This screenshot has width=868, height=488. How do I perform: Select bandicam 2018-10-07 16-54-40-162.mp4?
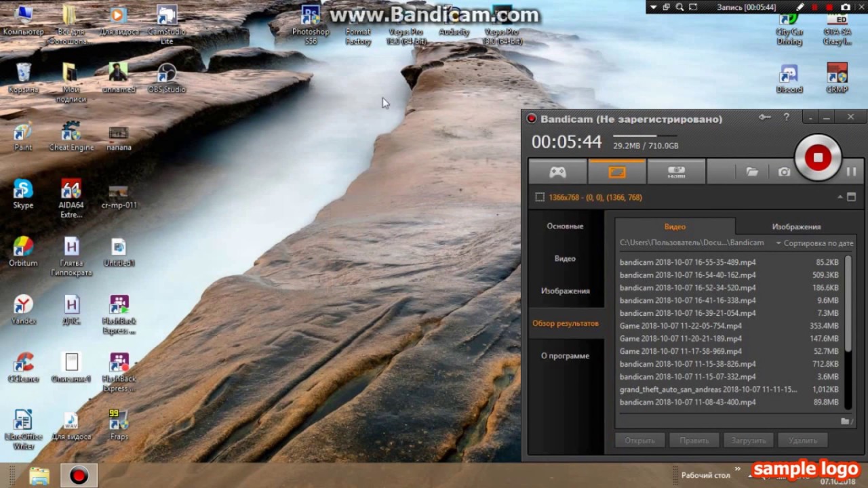[730, 275]
